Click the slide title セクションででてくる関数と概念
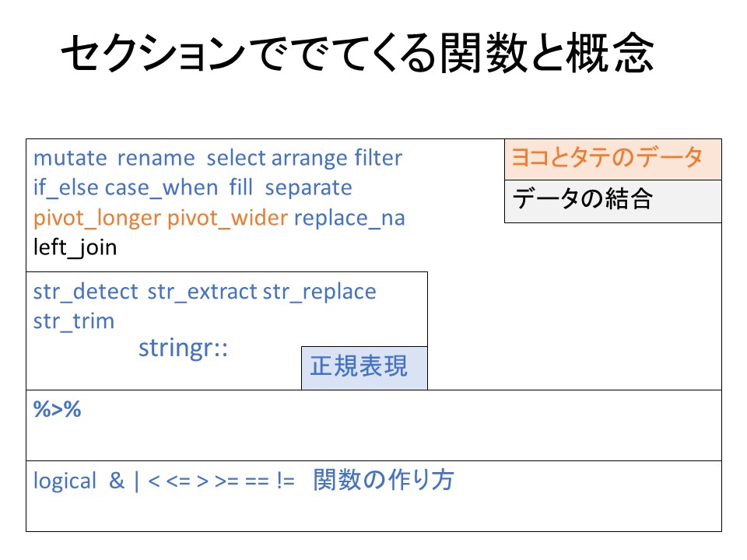Image resolution: width=747 pixels, height=560 pixels. [356, 55]
